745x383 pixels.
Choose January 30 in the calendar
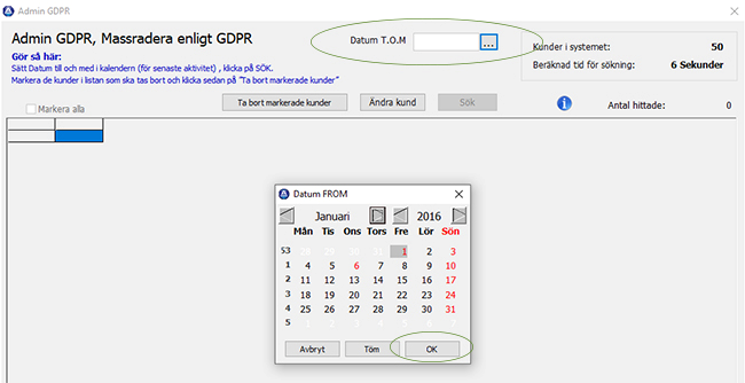[427, 309]
